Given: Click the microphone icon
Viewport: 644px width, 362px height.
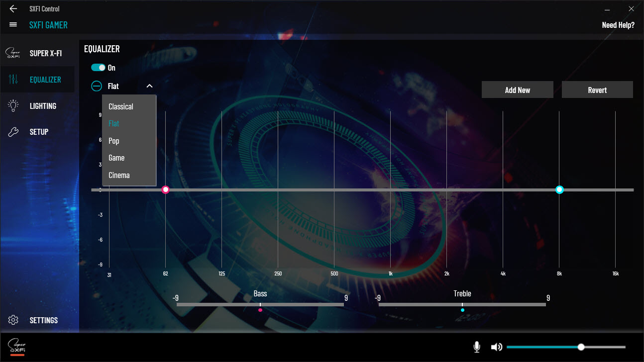Looking at the screenshot, I should (477, 347).
